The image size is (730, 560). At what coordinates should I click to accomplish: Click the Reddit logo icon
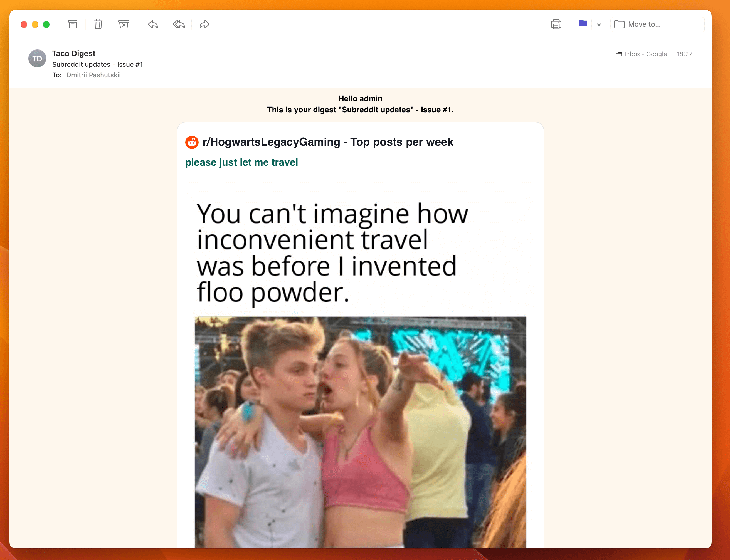point(192,142)
